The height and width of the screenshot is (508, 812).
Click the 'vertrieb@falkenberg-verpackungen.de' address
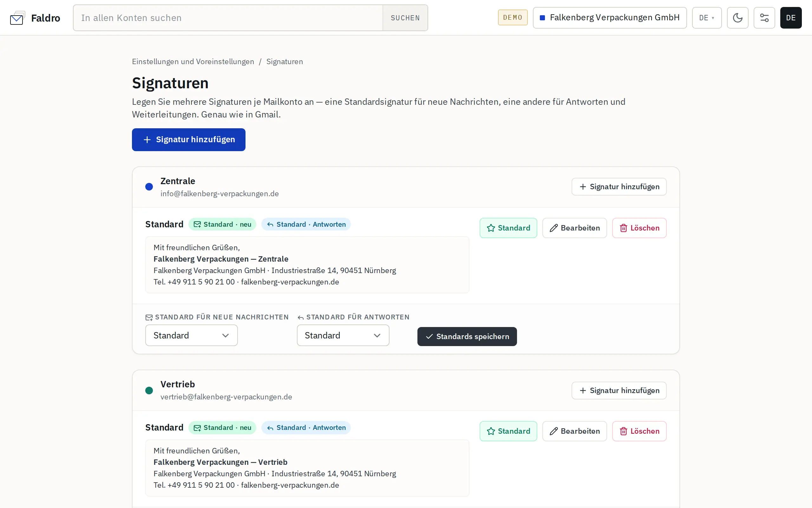click(x=226, y=397)
